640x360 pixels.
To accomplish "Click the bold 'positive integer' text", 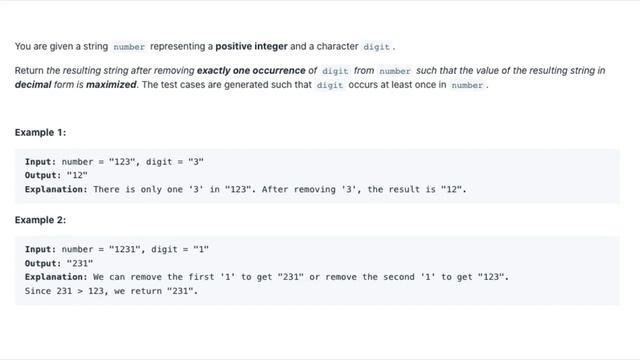I will coord(251,47).
